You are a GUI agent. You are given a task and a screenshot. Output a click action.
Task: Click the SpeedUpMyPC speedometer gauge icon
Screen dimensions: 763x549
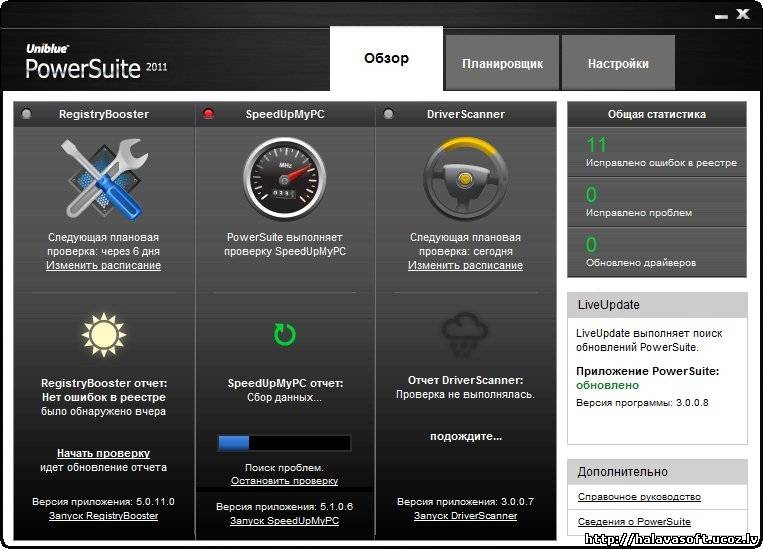[x=285, y=177]
